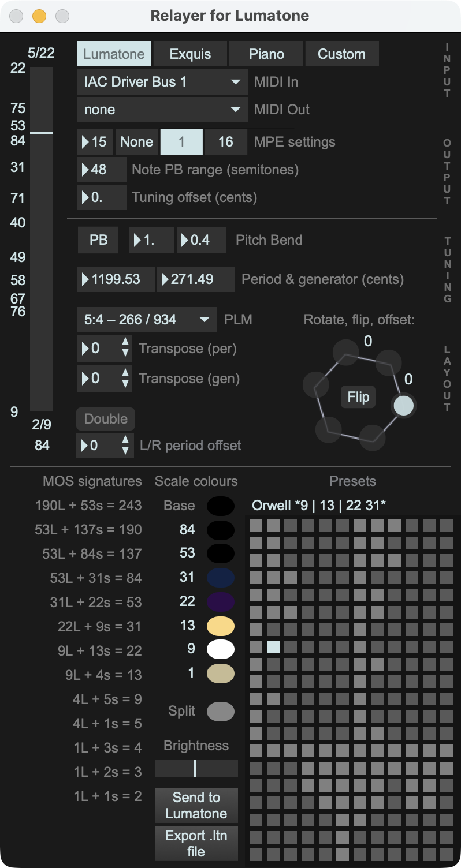Switch to the Exquis tab
Viewport: 461px width, 868px height.
pyautogui.click(x=190, y=54)
